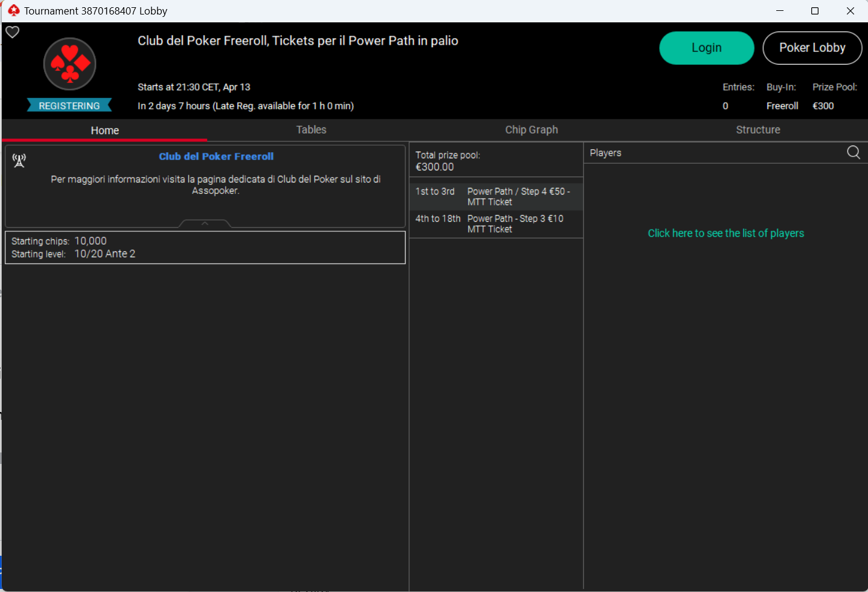This screenshot has width=868, height=592.
Task: Click the tournament title heading
Action: pyautogui.click(x=298, y=40)
